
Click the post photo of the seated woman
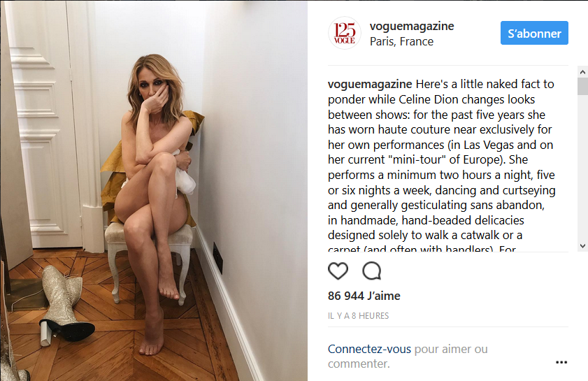tap(154, 191)
